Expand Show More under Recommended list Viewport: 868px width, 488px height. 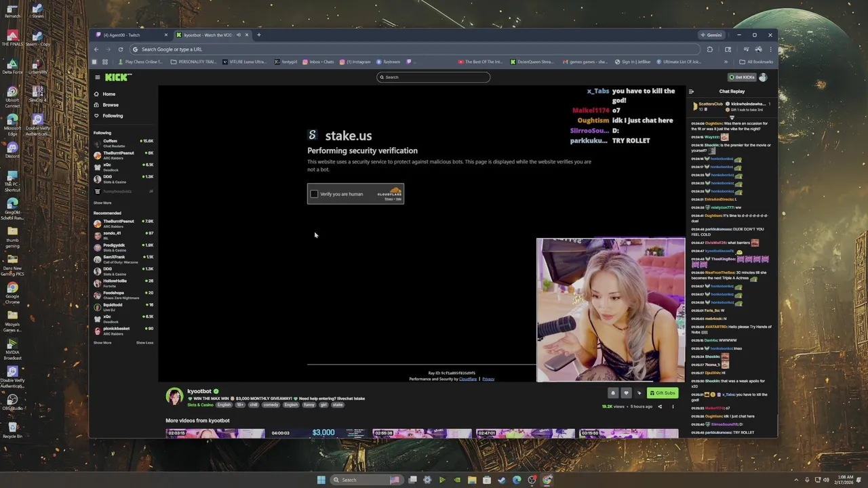click(x=102, y=343)
